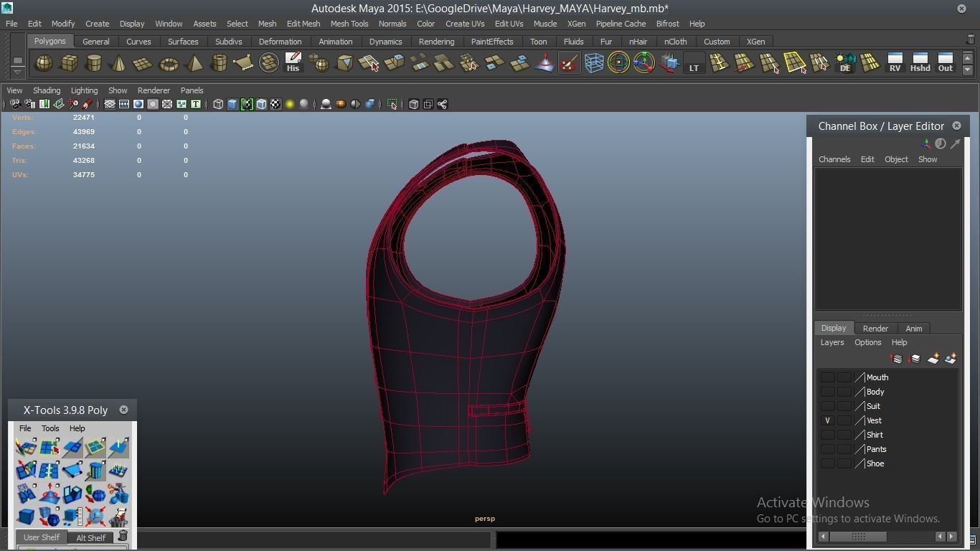Select the Pants layer name
980x551 pixels.
point(876,449)
